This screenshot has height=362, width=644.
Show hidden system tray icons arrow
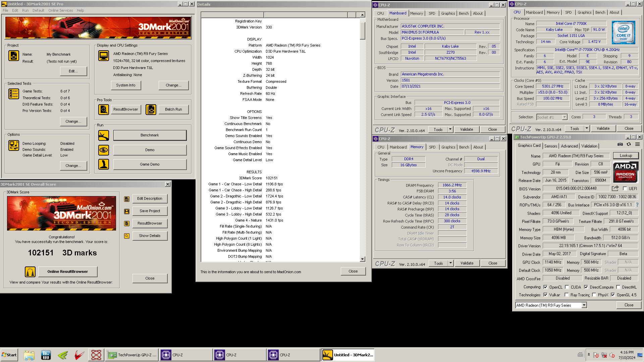(589, 355)
